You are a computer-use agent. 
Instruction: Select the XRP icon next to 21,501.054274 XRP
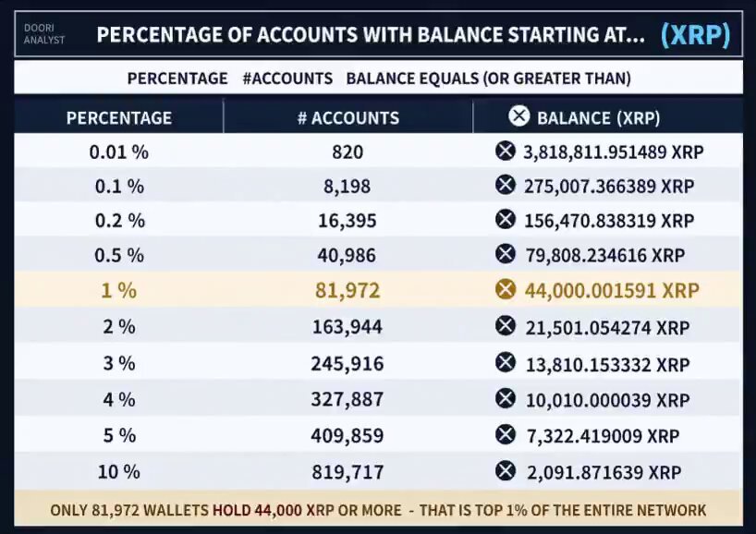(506, 325)
